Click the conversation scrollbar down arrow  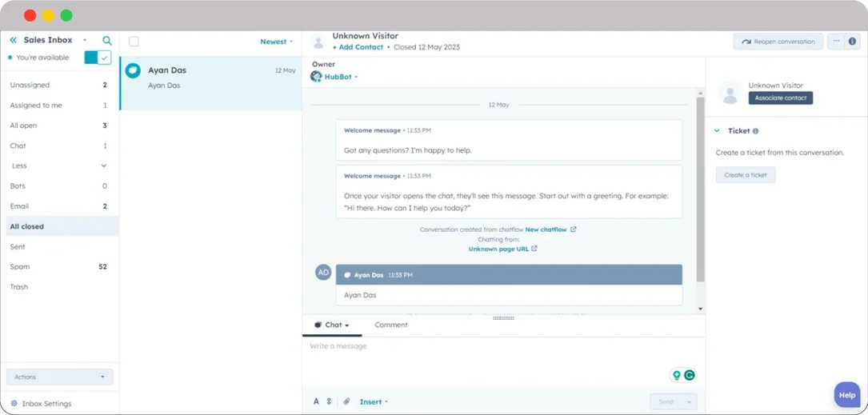coord(700,309)
